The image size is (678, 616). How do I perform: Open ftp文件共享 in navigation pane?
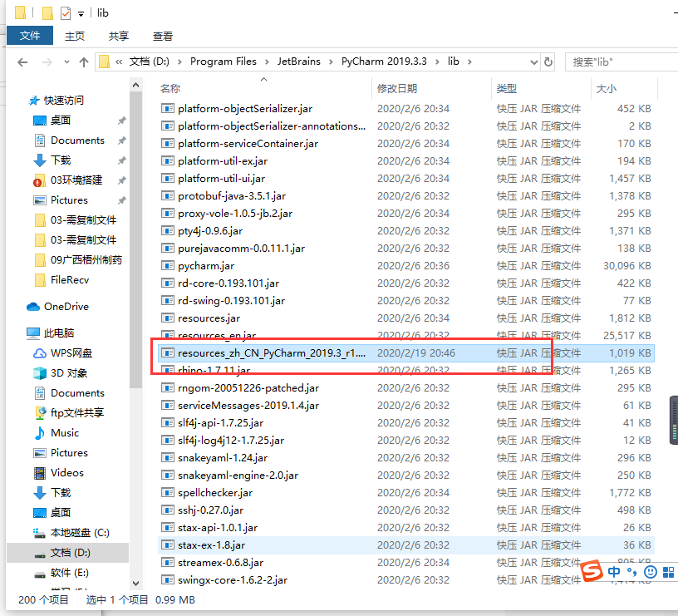click(x=77, y=412)
